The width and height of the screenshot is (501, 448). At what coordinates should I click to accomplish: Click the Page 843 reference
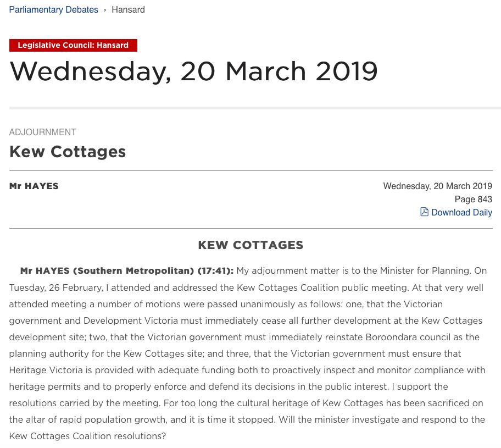click(473, 199)
